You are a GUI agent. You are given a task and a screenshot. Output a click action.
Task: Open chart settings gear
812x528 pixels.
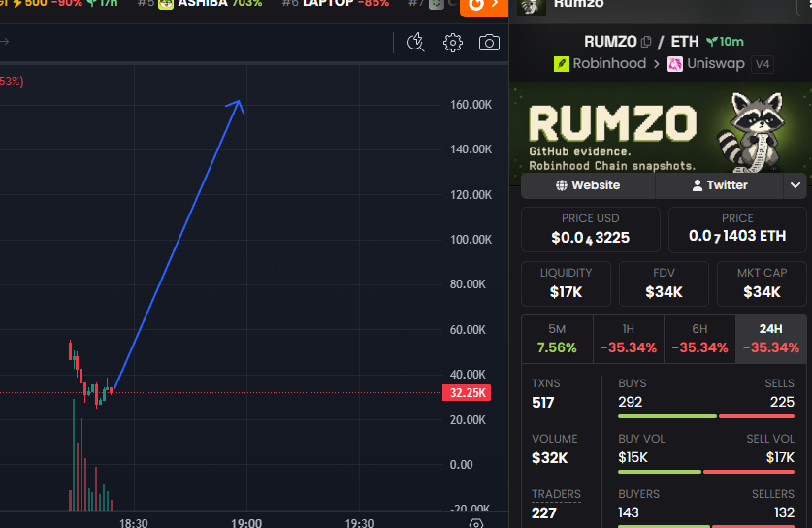(453, 43)
